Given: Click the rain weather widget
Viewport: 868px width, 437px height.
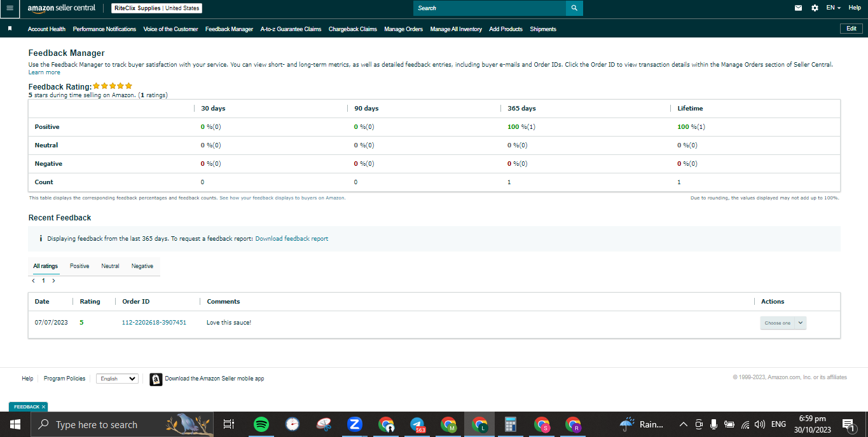Looking at the screenshot, I should tap(642, 424).
